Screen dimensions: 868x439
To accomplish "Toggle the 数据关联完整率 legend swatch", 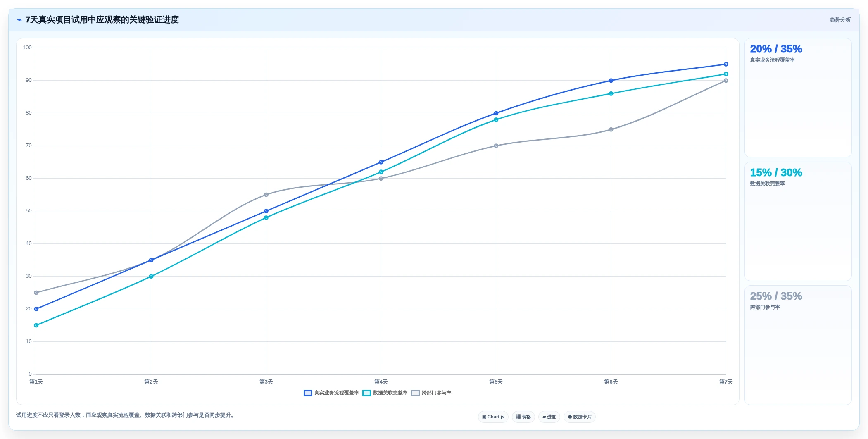I will coord(366,393).
